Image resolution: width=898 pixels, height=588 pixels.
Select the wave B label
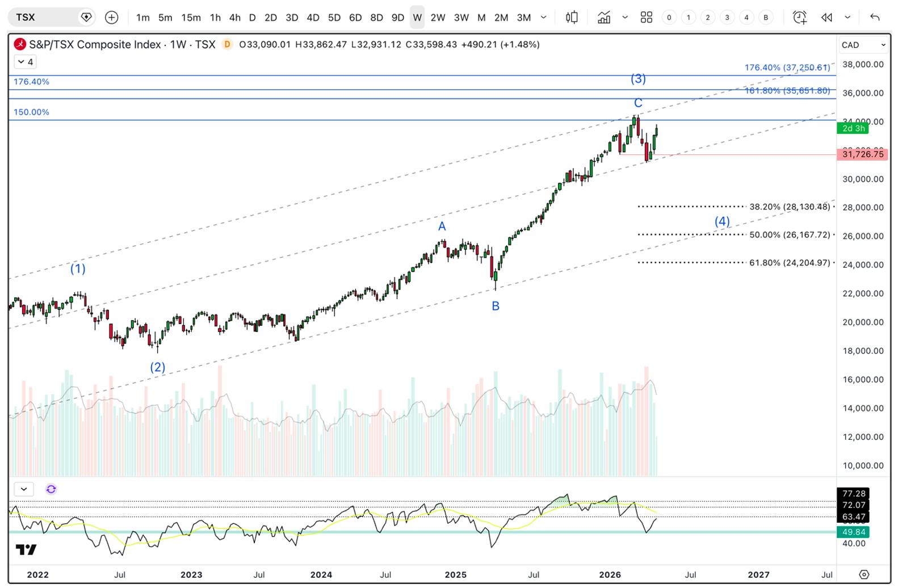click(496, 306)
